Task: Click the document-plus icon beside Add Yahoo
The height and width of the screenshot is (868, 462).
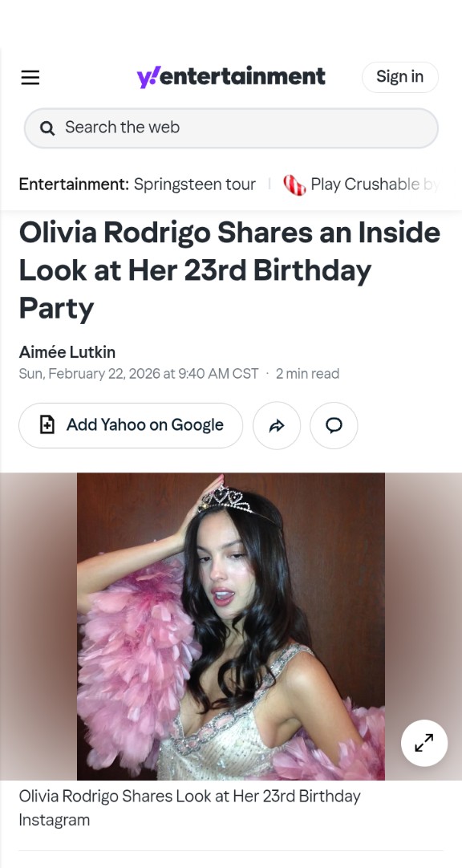Action: click(47, 425)
